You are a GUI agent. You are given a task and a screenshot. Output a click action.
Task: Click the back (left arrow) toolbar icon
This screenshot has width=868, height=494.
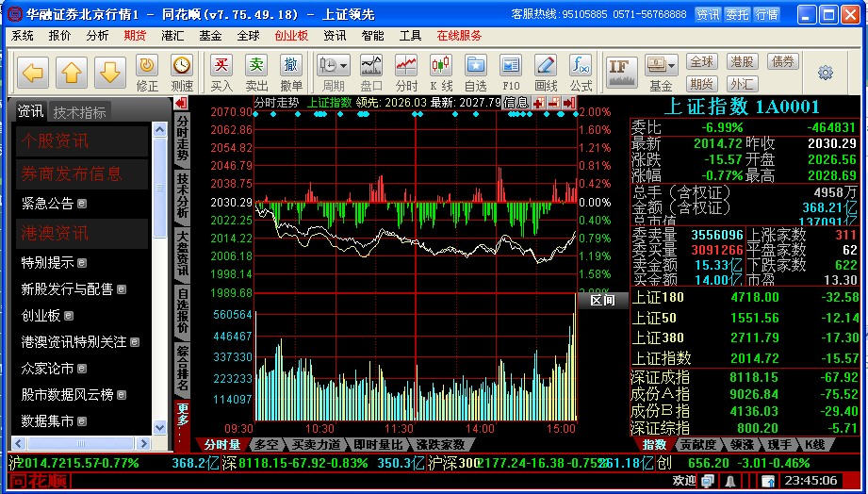(33, 73)
